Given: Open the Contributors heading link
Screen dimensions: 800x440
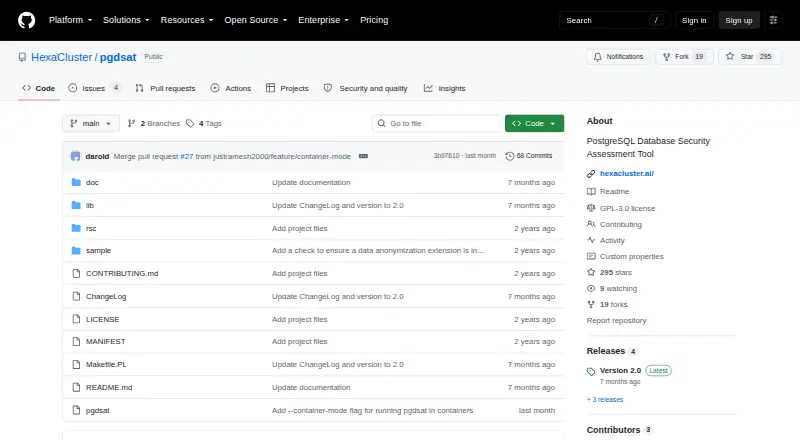Looking at the screenshot, I should click(613, 430).
